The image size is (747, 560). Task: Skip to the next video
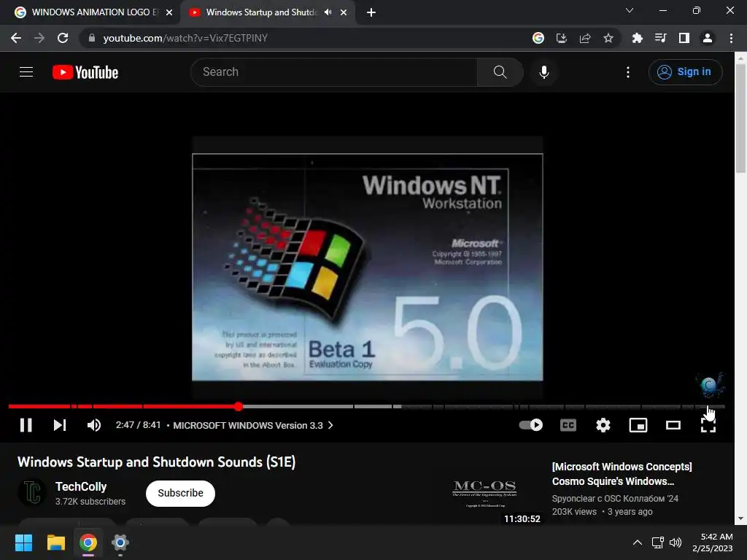tap(60, 425)
